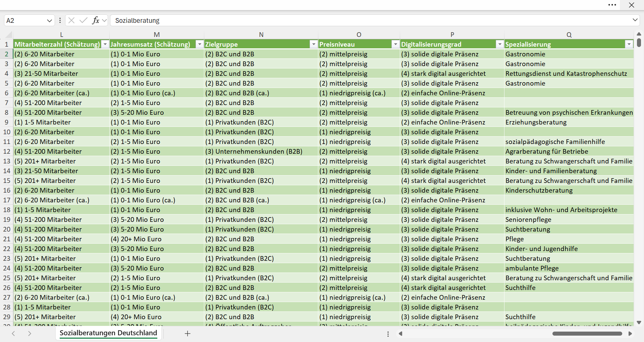Click the vertical scrollbar thumb

pyautogui.click(x=639, y=43)
